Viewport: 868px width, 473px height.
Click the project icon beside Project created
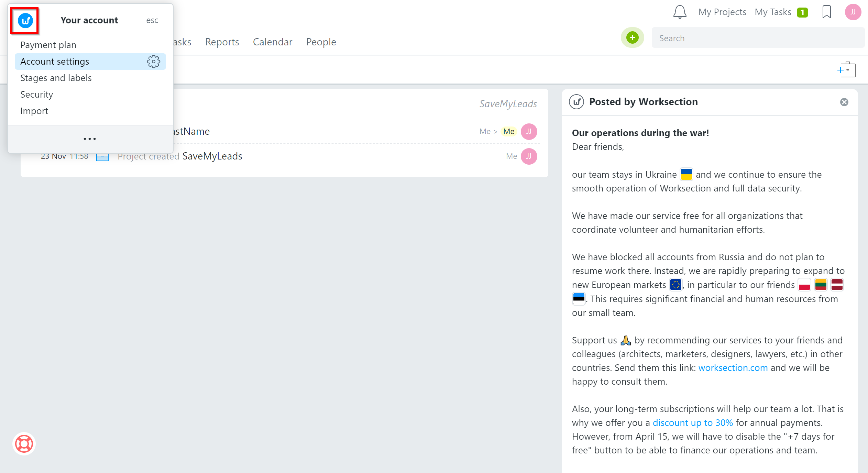[x=102, y=156]
